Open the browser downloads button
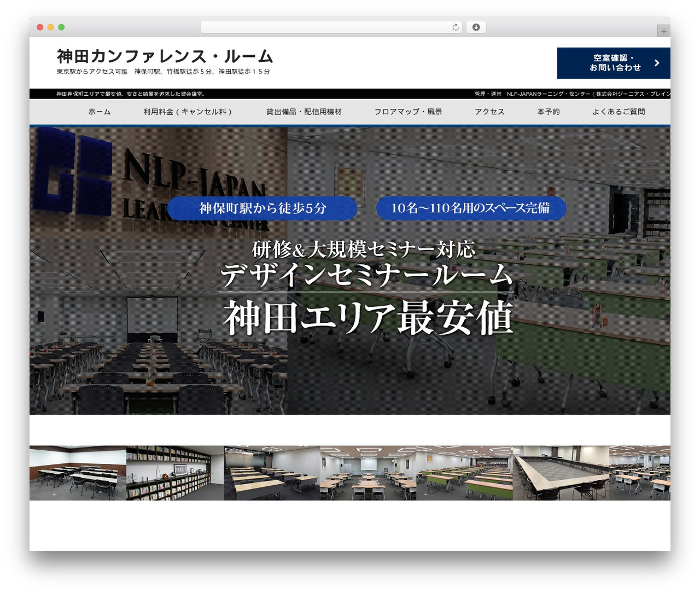700x593 pixels. [476, 27]
